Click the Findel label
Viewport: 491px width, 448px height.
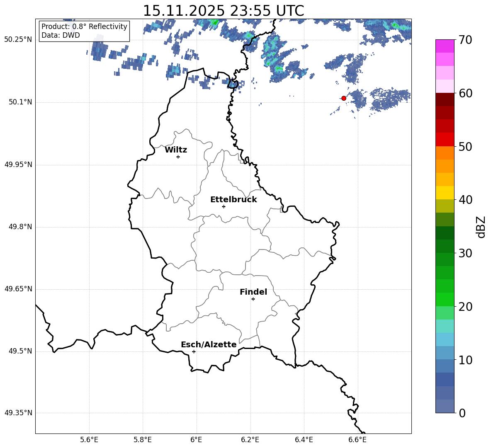click(253, 292)
